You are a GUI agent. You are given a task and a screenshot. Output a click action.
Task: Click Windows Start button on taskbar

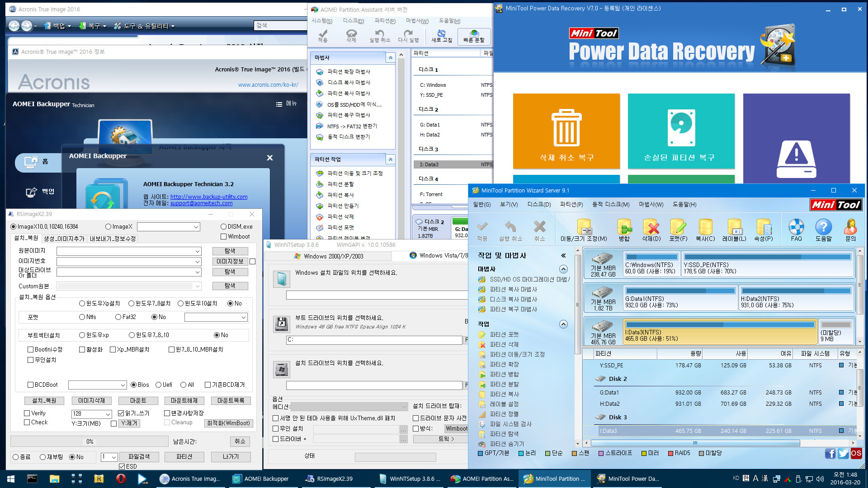tap(11, 479)
